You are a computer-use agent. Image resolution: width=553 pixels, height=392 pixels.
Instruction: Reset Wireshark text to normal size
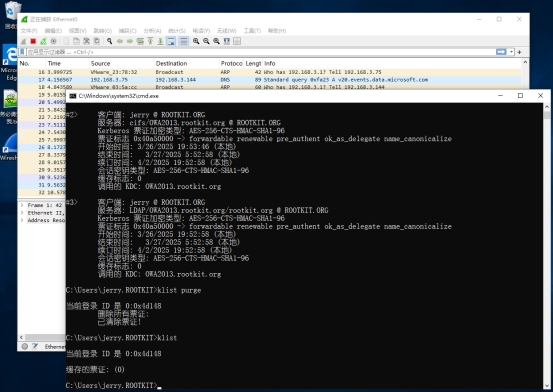pos(217,41)
